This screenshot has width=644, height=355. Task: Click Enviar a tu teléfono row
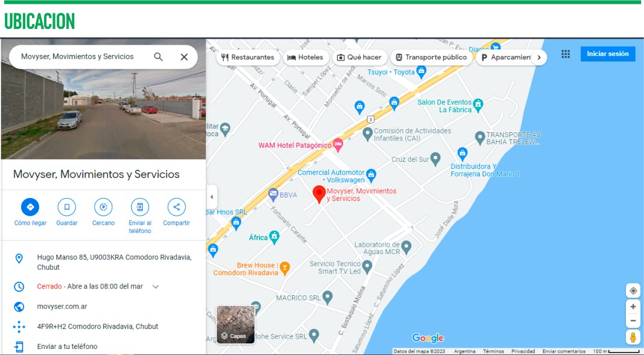103,347
